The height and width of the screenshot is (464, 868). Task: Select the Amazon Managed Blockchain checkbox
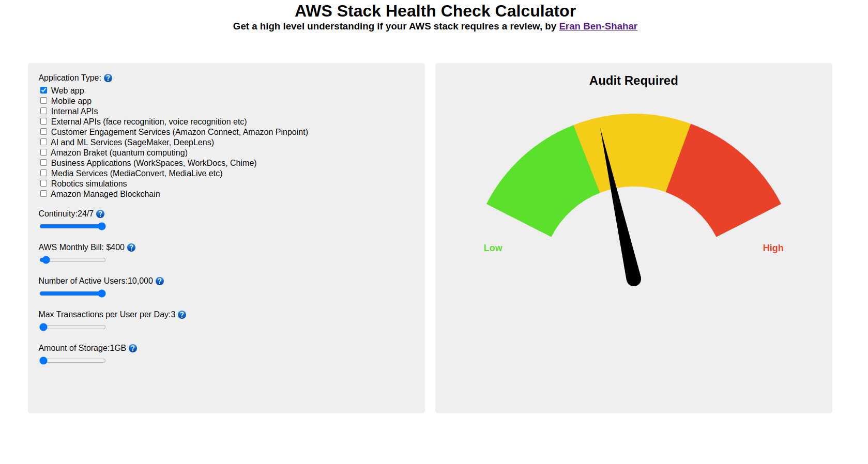[x=43, y=193]
